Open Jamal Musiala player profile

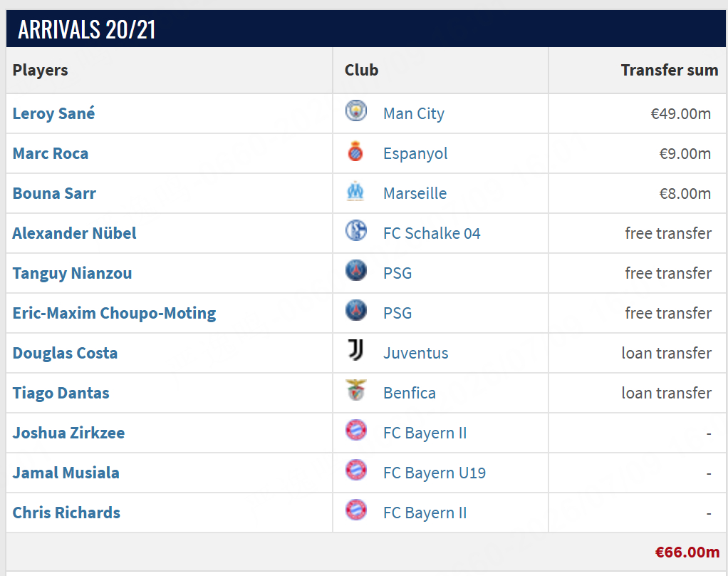point(66,473)
